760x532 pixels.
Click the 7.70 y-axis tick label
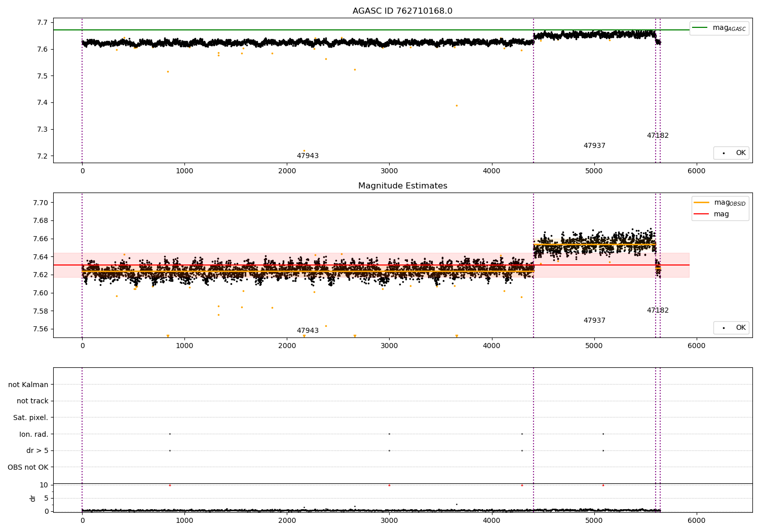point(41,203)
